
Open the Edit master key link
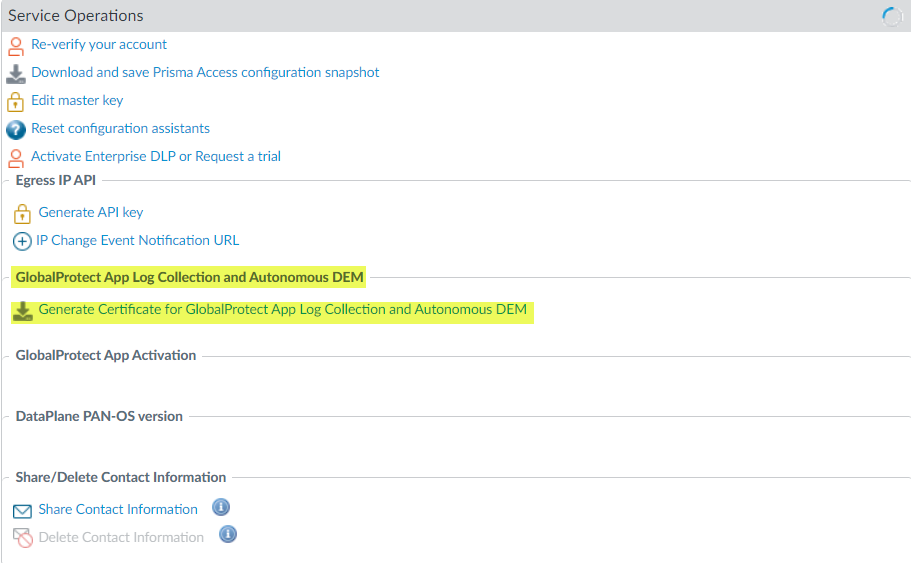pyautogui.click(x=77, y=100)
